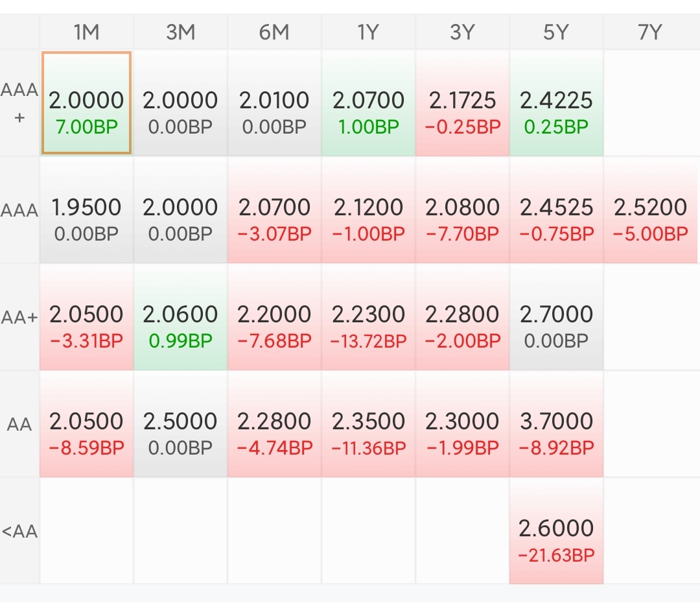
Task: Select the AAA+ 5Y cell 2.4225
Action: coord(556,103)
